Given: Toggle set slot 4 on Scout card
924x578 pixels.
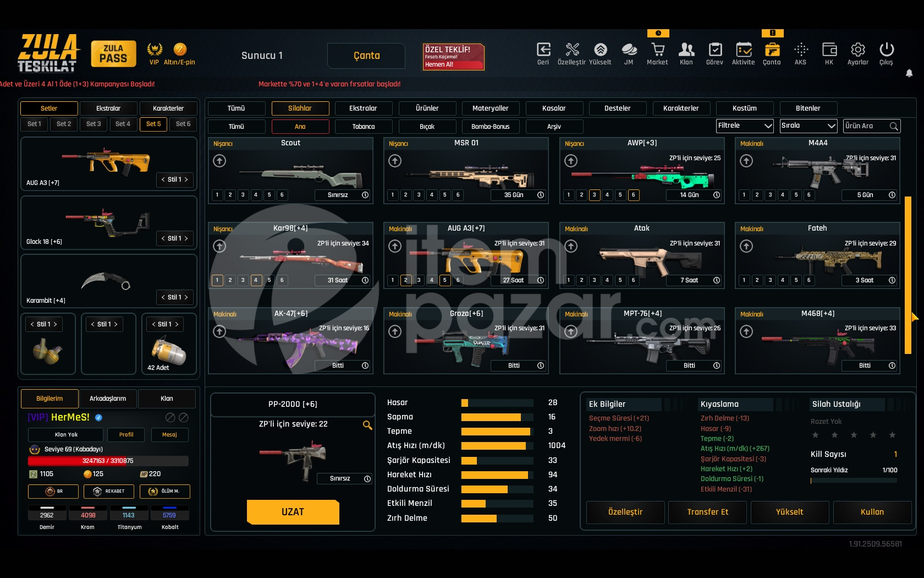Looking at the screenshot, I should 256,195.
